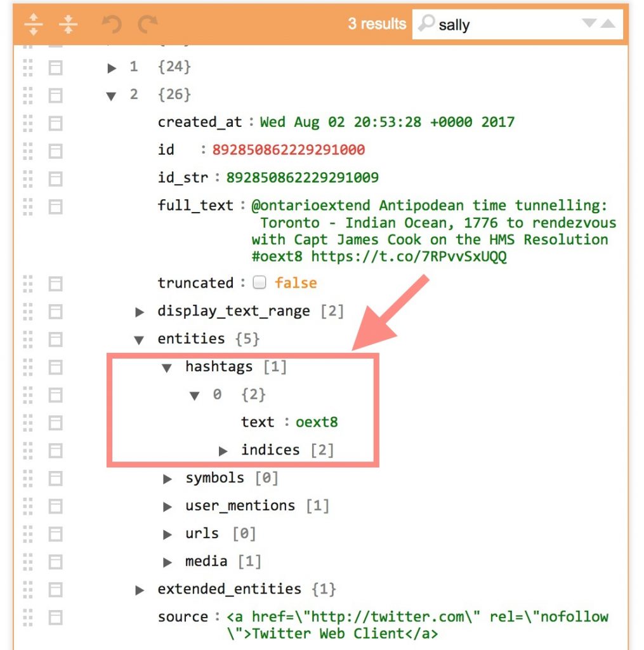Expand the extended_entities node
The image size is (644, 650).
139,589
